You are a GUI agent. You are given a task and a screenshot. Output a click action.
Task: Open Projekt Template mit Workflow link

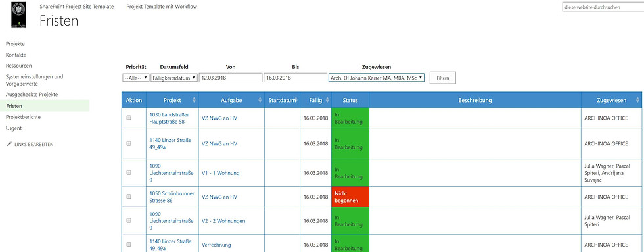point(162,7)
